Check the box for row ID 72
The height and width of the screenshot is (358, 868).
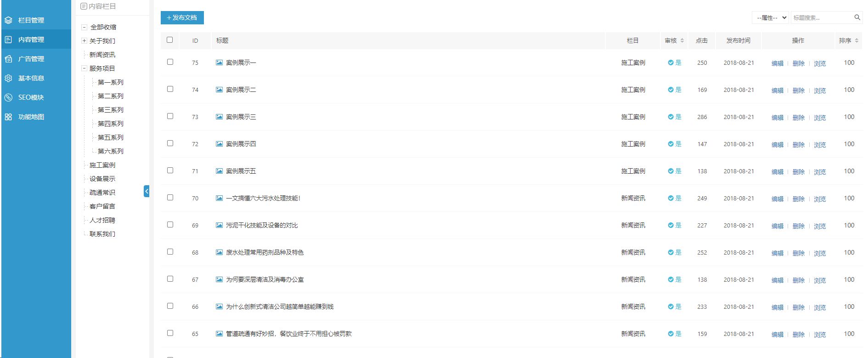point(170,143)
